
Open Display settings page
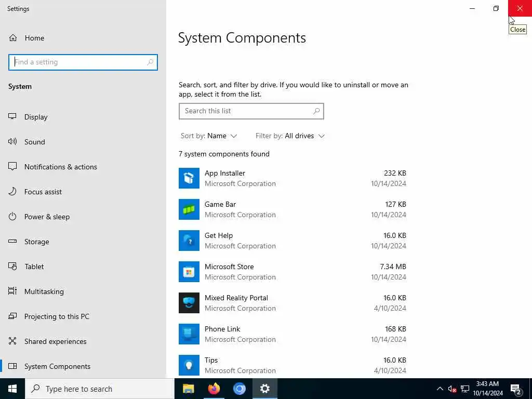click(83, 117)
